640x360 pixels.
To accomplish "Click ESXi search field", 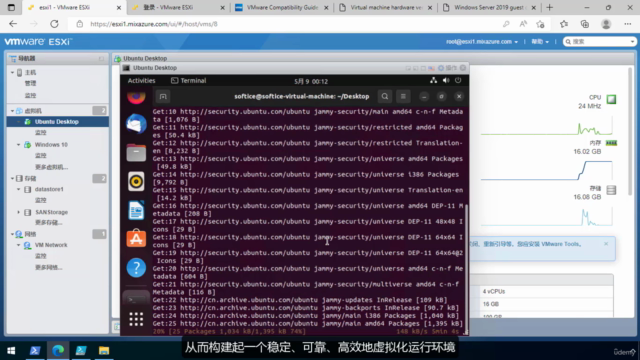I will [x=599, y=42].
